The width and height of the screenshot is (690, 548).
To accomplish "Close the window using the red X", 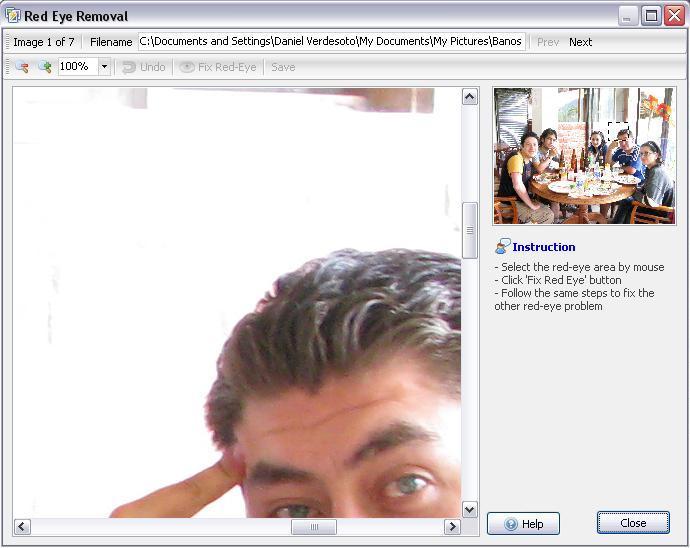I will [675, 16].
